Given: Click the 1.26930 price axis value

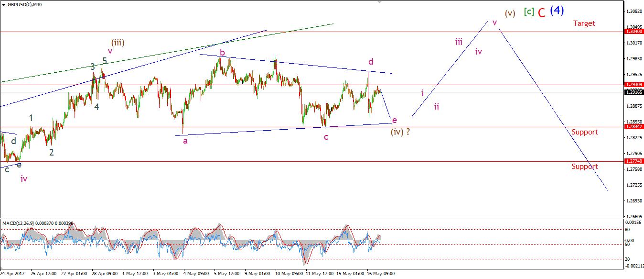Looking at the screenshot, I should 633,201.
